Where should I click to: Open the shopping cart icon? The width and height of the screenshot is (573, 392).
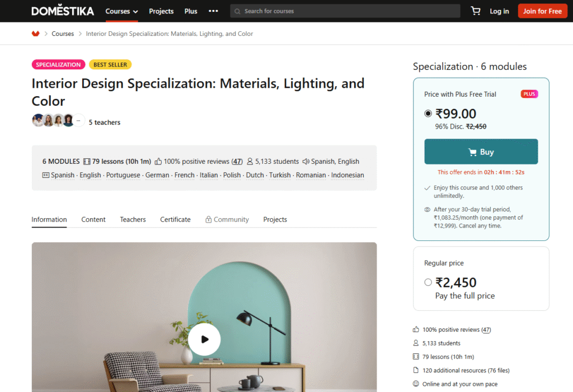(x=476, y=11)
